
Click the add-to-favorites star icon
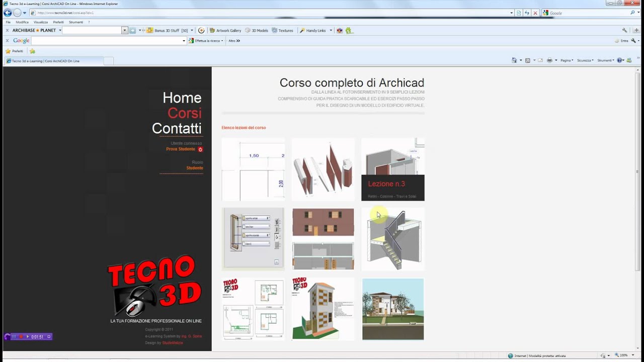click(x=32, y=51)
